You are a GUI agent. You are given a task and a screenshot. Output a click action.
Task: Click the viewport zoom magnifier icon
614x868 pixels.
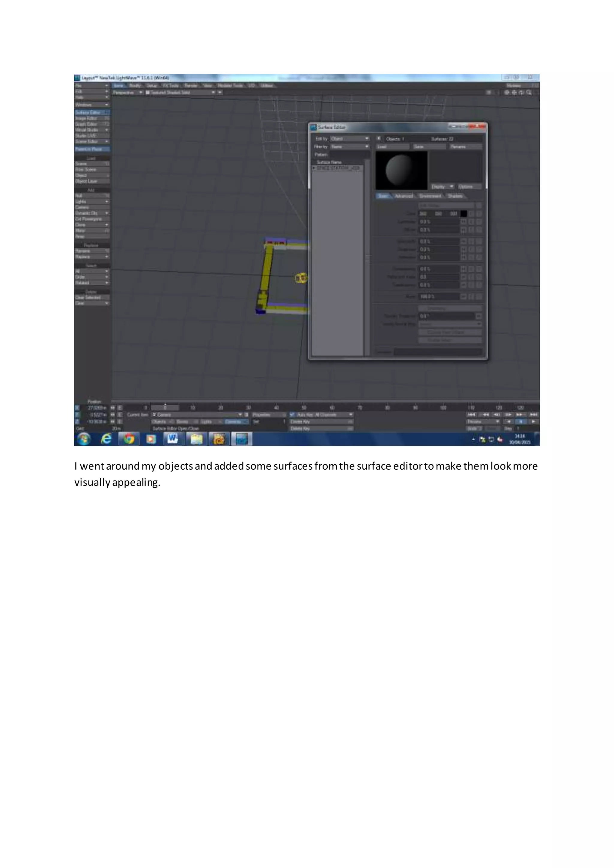tap(529, 92)
